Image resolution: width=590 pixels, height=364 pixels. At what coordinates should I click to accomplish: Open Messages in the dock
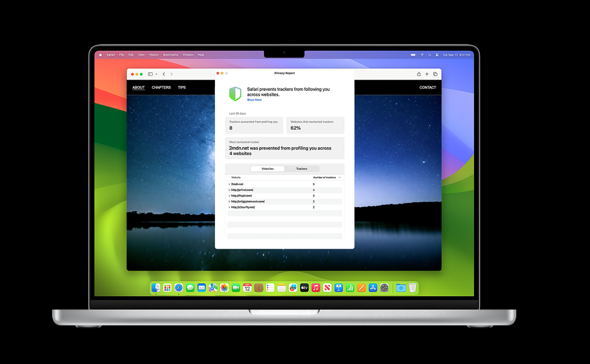[x=190, y=288]
